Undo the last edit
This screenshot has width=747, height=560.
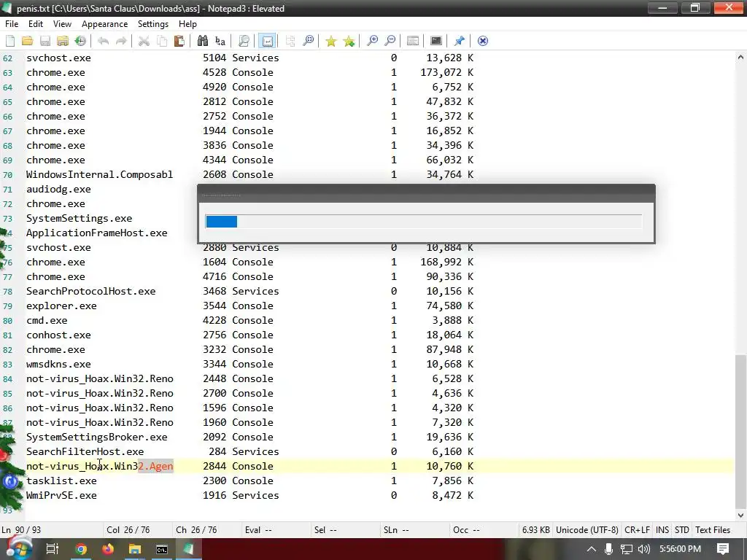[x=103, y=41]
